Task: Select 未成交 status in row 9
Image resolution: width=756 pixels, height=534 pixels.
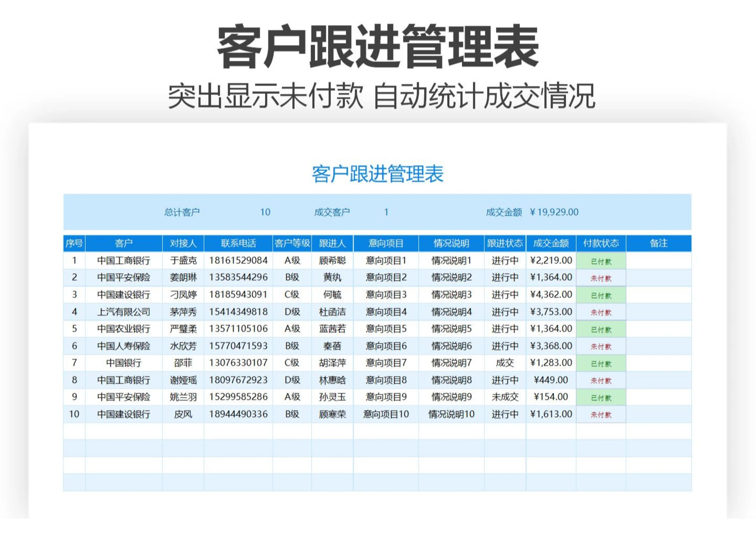Action: [x=505, y=397]
